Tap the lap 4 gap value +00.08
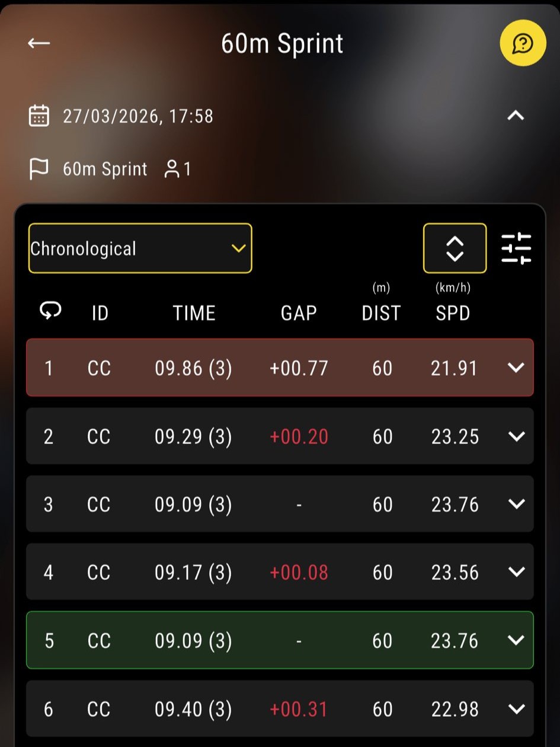 (299, 573)
